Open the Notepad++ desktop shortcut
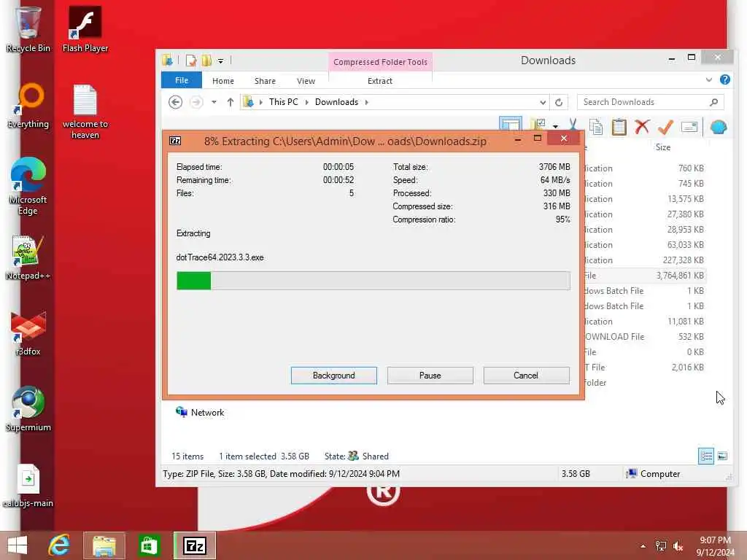 tap(28, 257)
